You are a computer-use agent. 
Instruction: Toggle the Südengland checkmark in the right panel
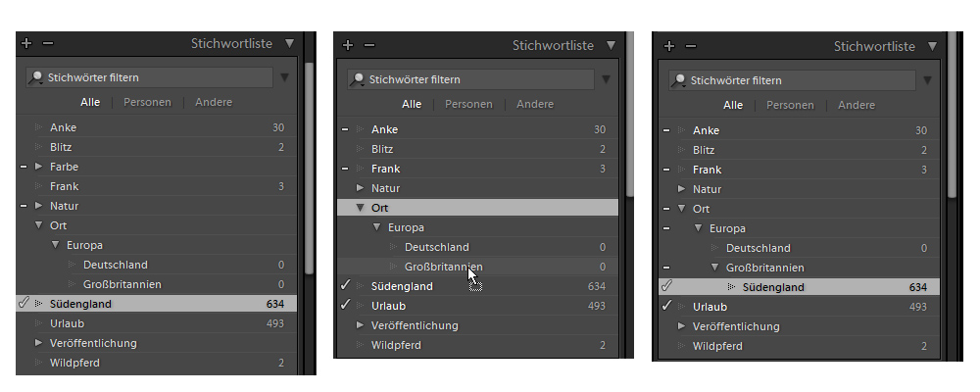click(666, 286)
